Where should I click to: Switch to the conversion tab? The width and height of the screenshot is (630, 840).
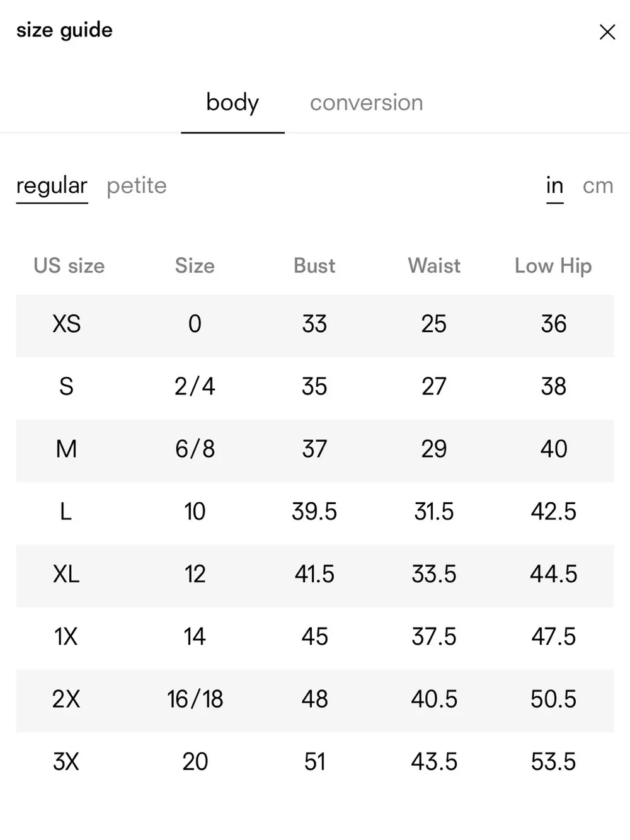coord(366,103)
